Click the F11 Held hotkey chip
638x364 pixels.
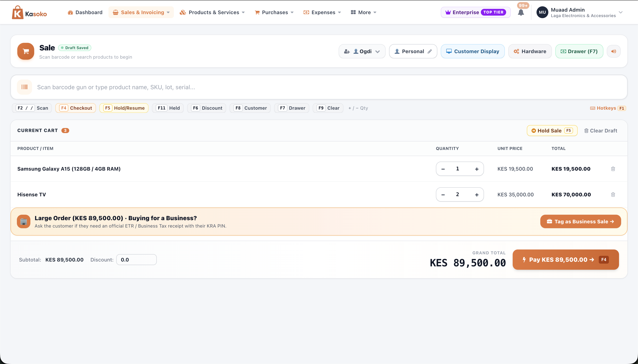168,108
